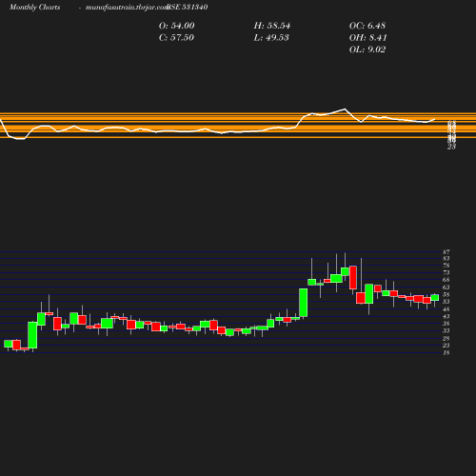The width and height of the screenshot is (476, 476).
Task: Click the "OC: 6.48" reading
Action: (x=367, y=26)
